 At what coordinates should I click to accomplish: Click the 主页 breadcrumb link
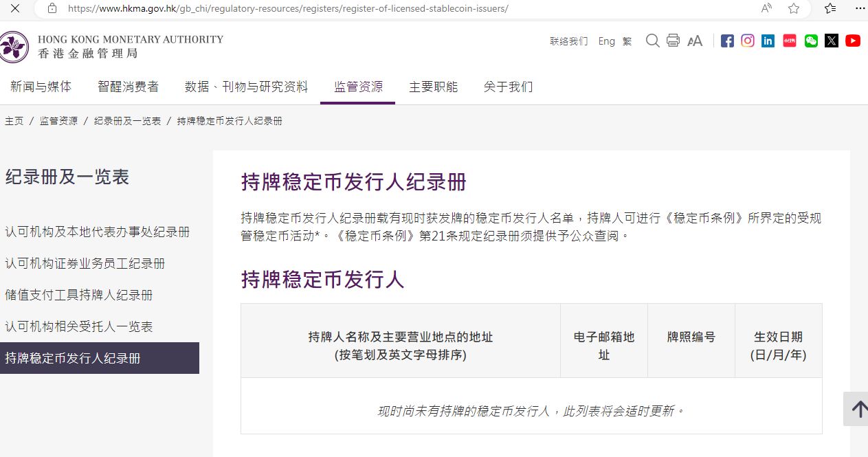14,121
